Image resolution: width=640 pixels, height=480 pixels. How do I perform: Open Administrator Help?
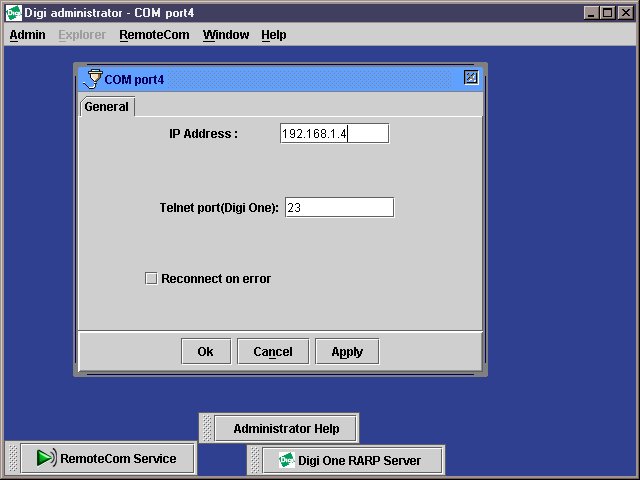point(286,429)
